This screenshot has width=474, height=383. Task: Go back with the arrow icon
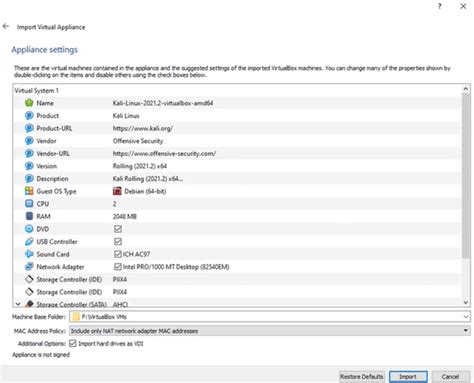[x=6, y=26]
